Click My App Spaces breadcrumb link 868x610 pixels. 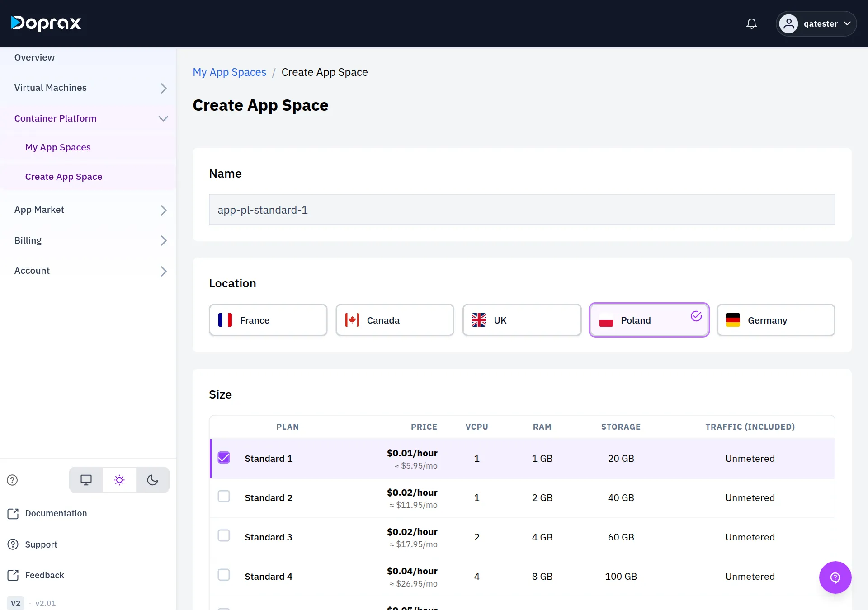point(229,72)
